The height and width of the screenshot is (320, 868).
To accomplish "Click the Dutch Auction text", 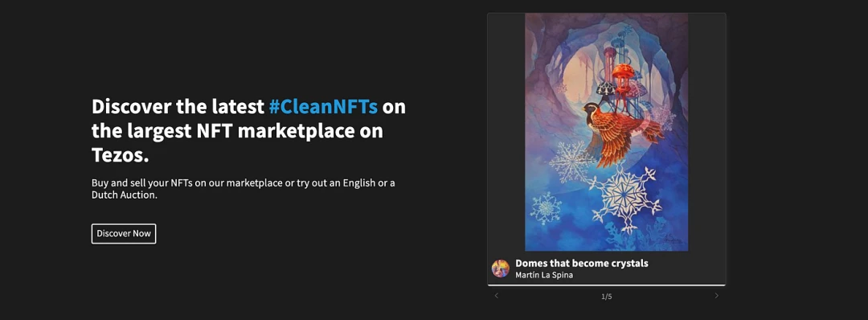I will pos(125,195).
